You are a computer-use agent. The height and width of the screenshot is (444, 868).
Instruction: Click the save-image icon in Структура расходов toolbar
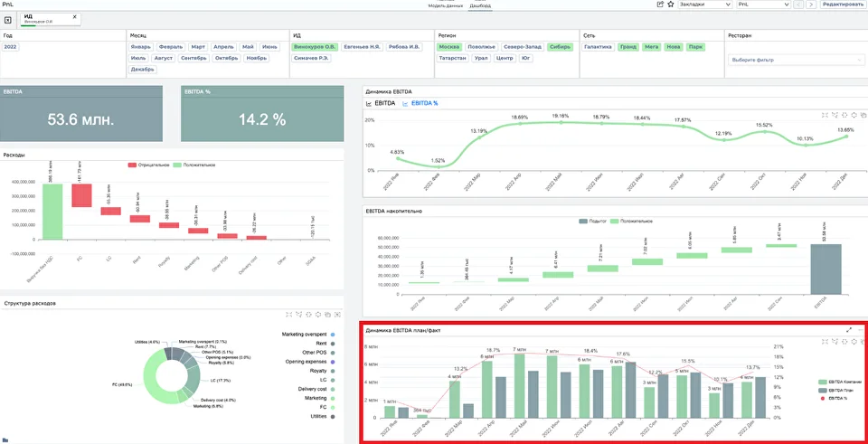327,315
